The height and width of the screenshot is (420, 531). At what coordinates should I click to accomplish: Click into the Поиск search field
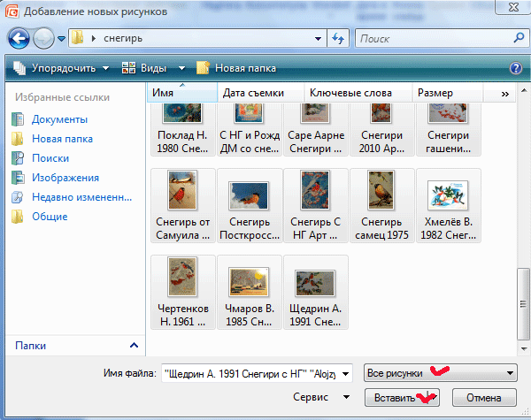click(x=435, y=39)
